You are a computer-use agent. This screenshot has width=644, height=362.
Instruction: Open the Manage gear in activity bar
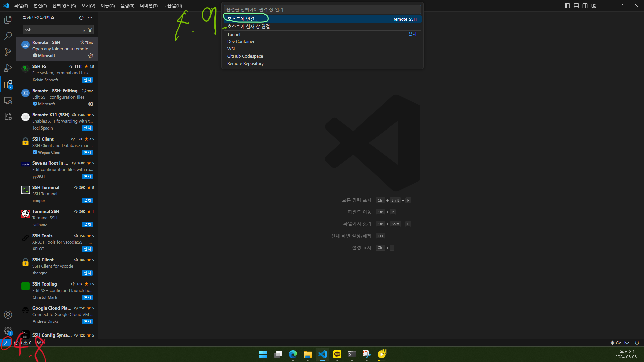pyautogui.click(x=8, y=331)
